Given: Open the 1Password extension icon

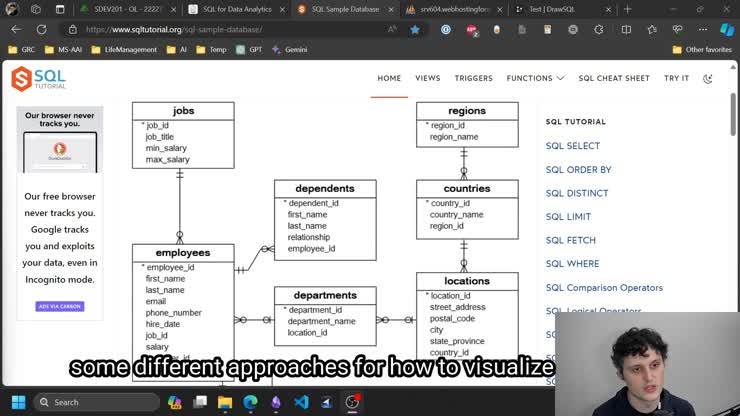Looking at the screenshot, I should [446, 30].
